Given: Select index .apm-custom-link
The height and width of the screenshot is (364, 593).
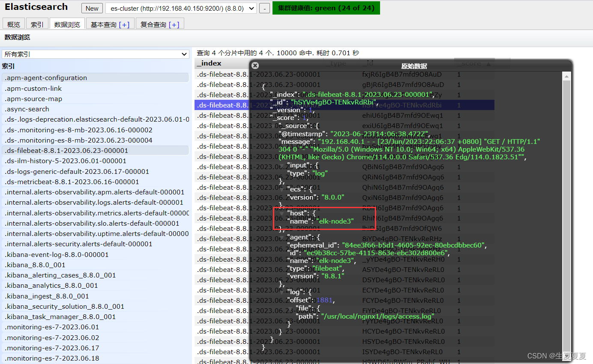Looking at the screenshot, I should pos(95,88).
